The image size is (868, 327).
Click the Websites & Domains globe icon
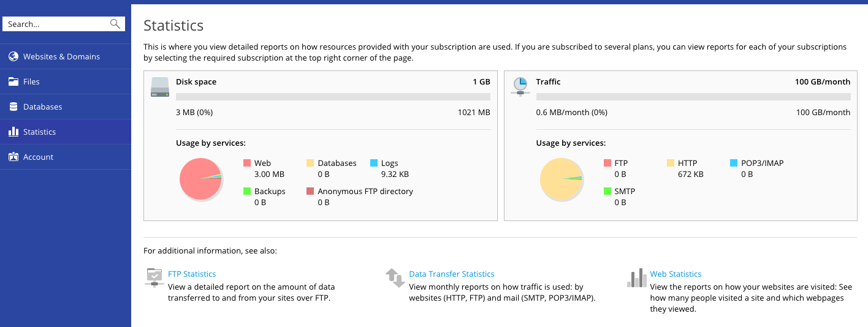[x=13, y=56]
